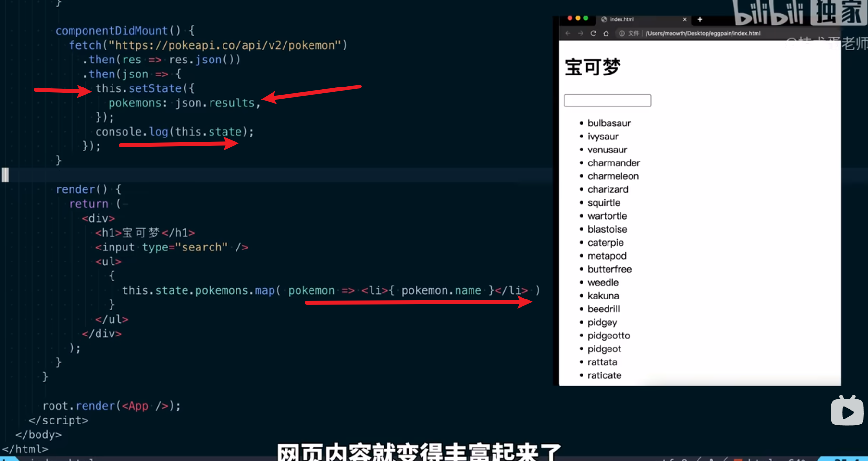
Task: Focus the Pokemon search input box
Action: tap(608, 100)
